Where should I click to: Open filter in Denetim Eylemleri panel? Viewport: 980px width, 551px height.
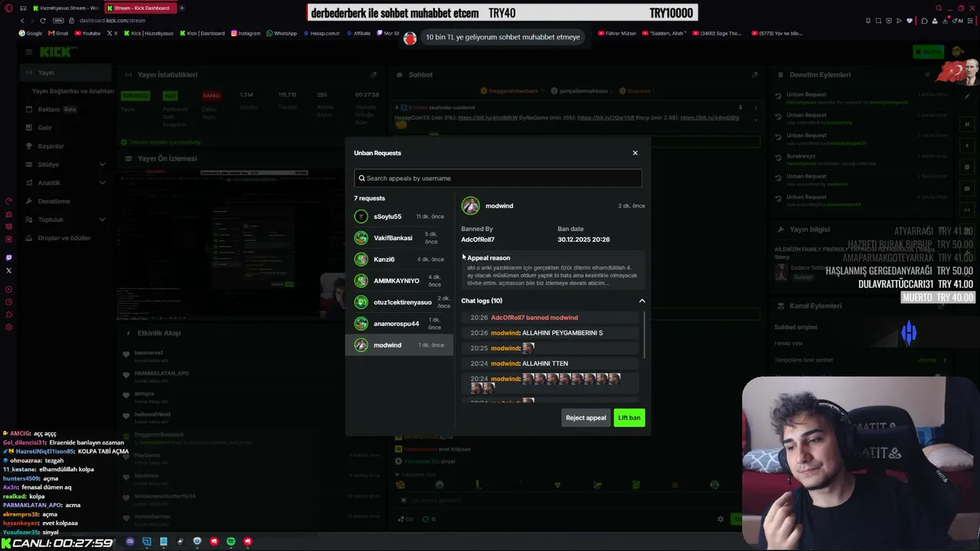pyautogui.click(x=927, y=75)
